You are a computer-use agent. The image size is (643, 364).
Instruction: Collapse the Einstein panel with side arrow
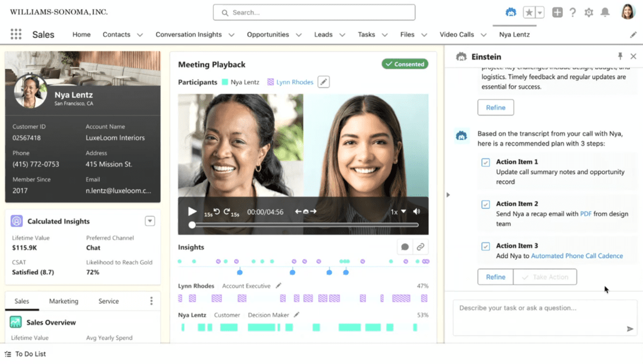pyautogui.click(x=448, y=195)
